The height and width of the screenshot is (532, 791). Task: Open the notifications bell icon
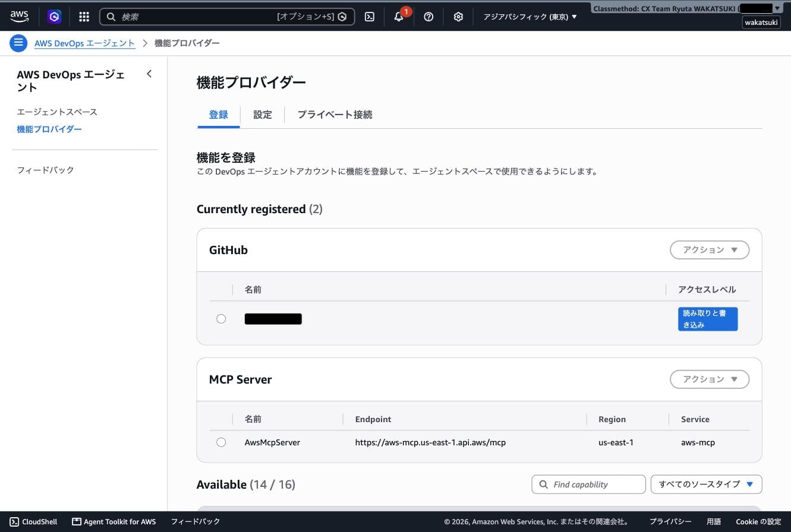click(399, 17)
